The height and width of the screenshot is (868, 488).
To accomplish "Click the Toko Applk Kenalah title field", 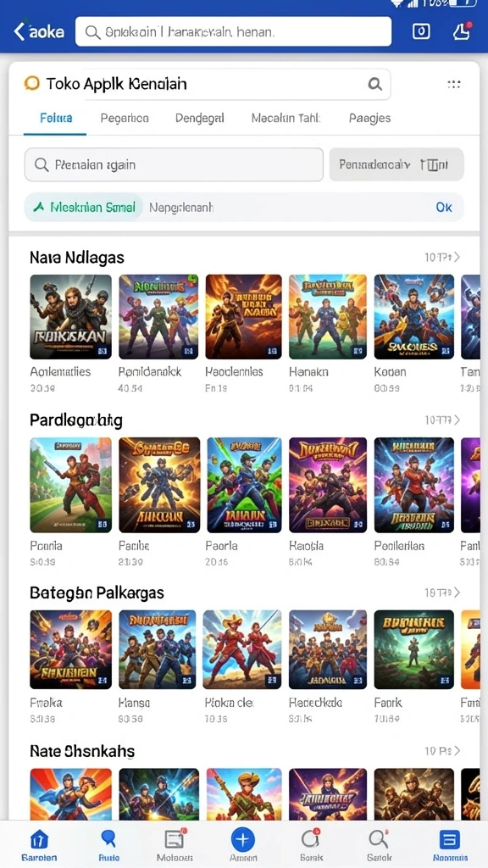I will coord(208,84).
